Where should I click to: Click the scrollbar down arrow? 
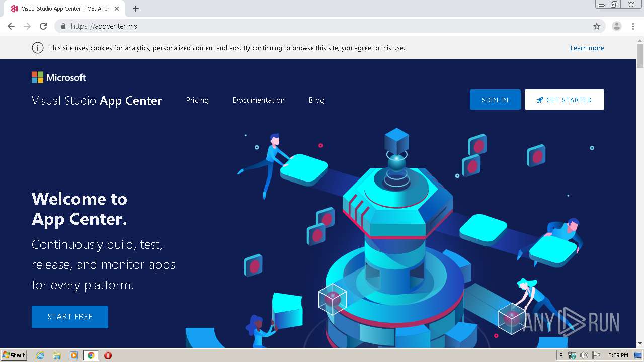(x=640, y=343)
